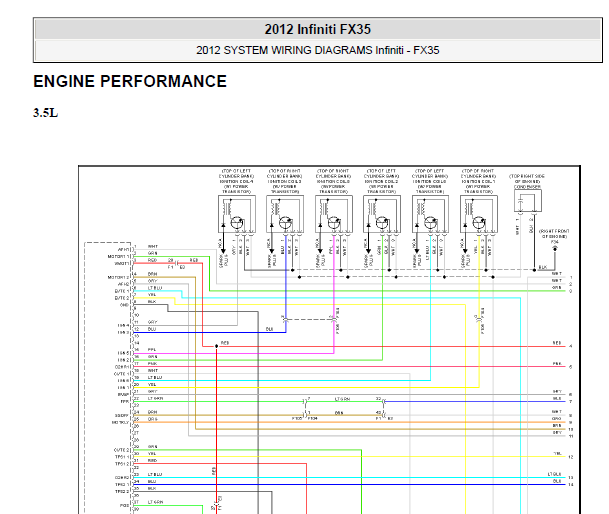This screenshot has height=514, width=609.
Task: Click the Ignition Coil 4 description label
Action: (x=236, y=181)
